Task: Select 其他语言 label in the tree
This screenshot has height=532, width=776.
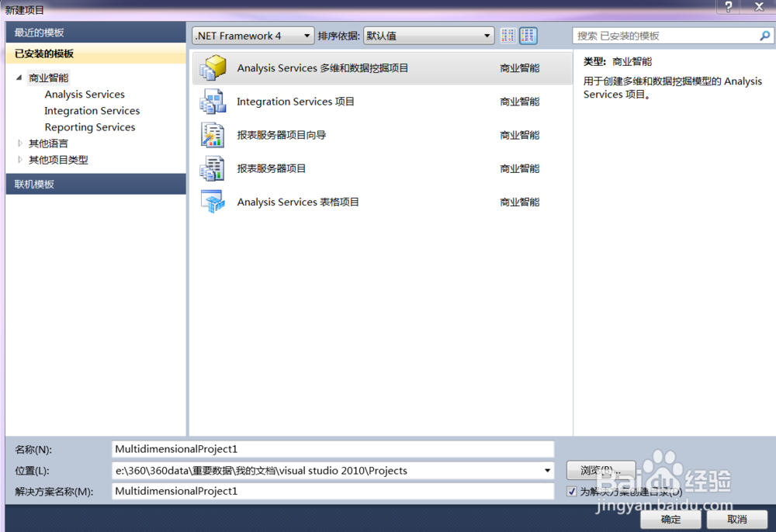Action: 48,143
